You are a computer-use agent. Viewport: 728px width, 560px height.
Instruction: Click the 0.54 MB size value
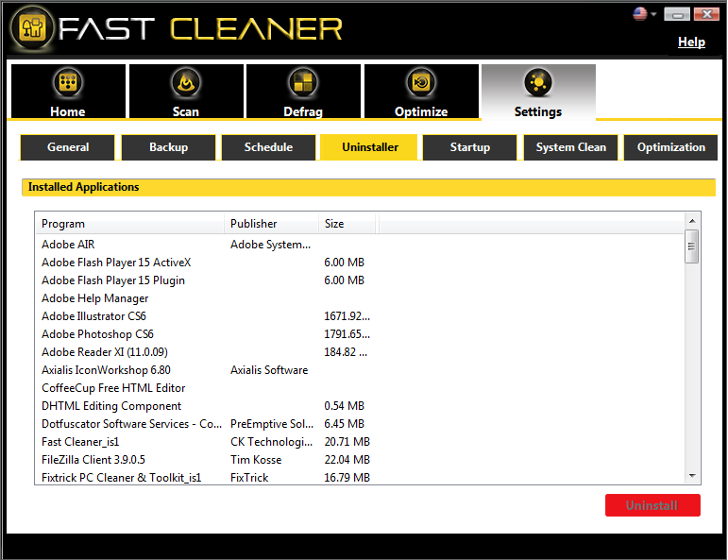pos(344,406)
